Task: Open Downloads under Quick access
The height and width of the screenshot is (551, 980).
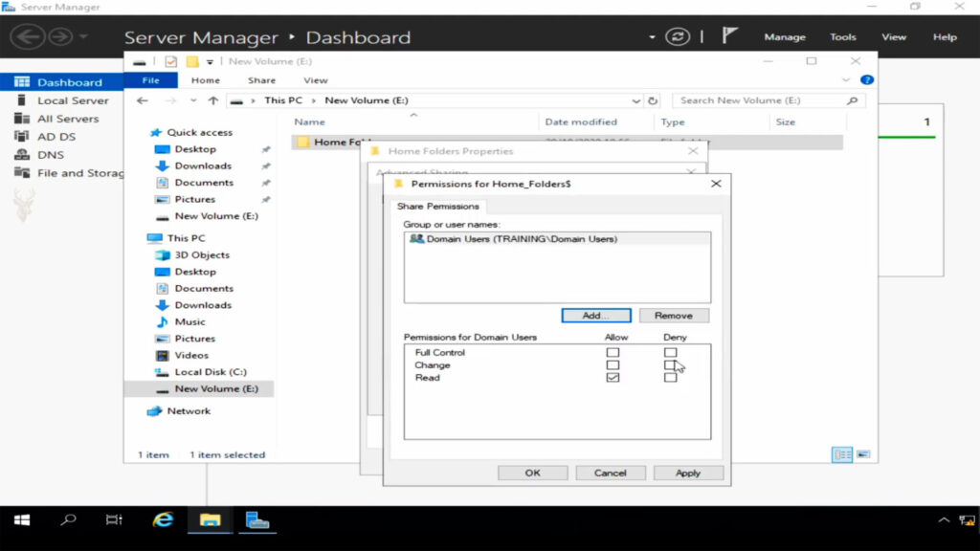Action: point(203,165)
